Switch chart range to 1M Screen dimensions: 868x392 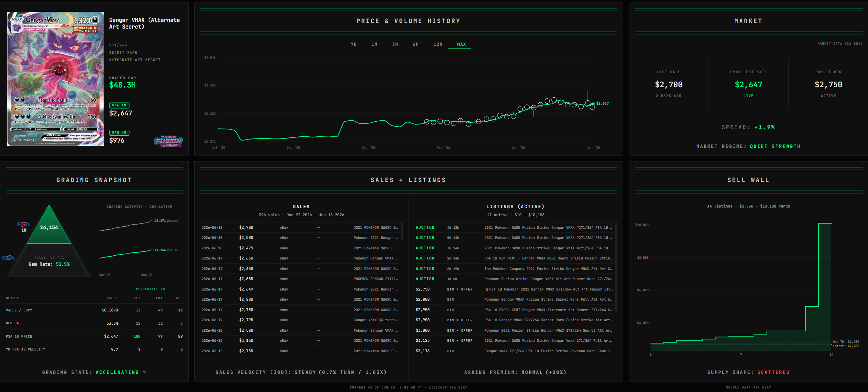pyautogui.click(x=374, y=44)
